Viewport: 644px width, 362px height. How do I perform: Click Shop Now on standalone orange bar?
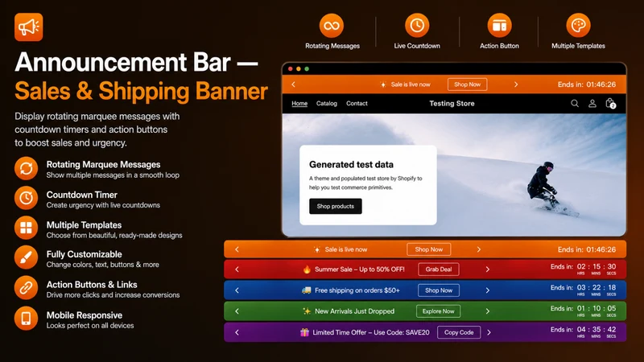pos(429,249)
